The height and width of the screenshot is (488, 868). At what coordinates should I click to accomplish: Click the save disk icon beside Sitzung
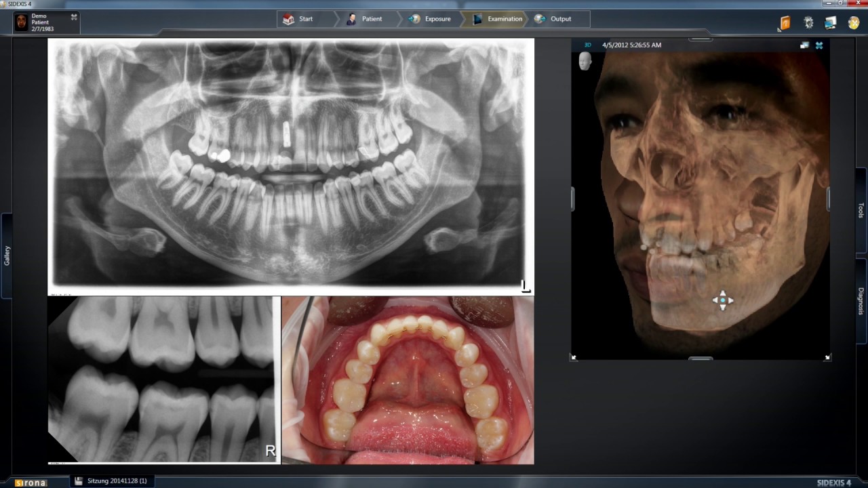coord(79,481)
